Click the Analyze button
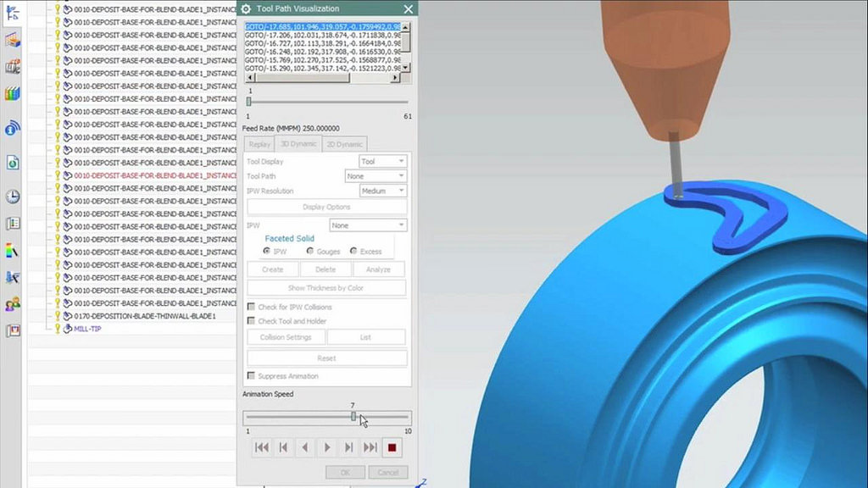Image resolution: width=868 pixels, height=488 pixels. [379, 269]
